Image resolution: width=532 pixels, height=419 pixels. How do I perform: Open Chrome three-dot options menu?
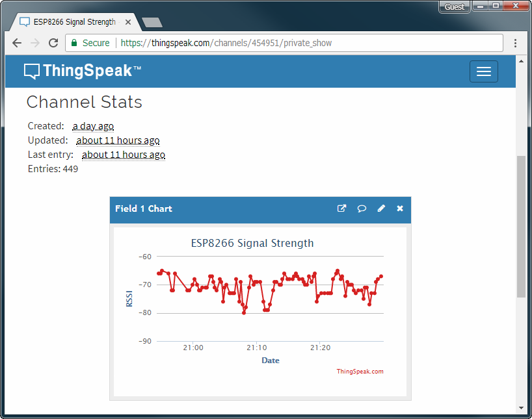coord(515,43)
